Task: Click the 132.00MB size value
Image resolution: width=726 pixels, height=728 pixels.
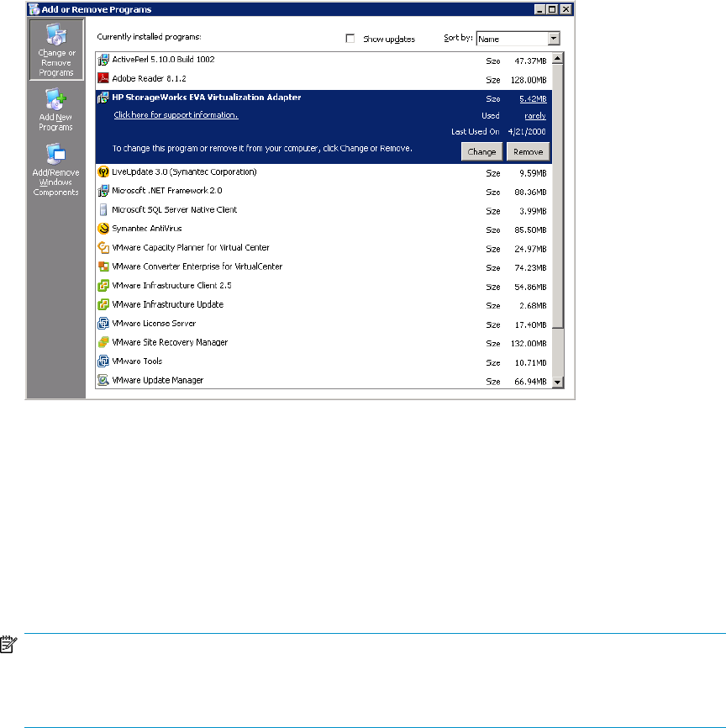Action: 529,344
